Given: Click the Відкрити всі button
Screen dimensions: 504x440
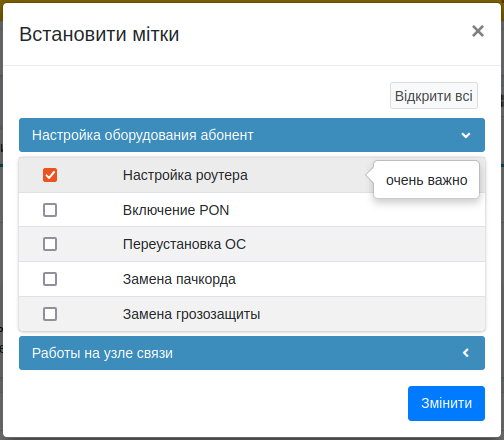Looking at the screenshot, I should click(434, 96).
